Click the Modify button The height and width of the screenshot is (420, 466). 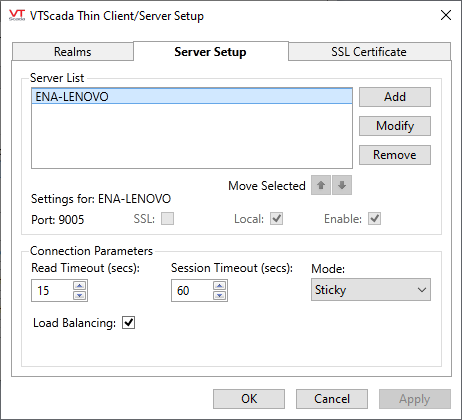click(395, 126)
